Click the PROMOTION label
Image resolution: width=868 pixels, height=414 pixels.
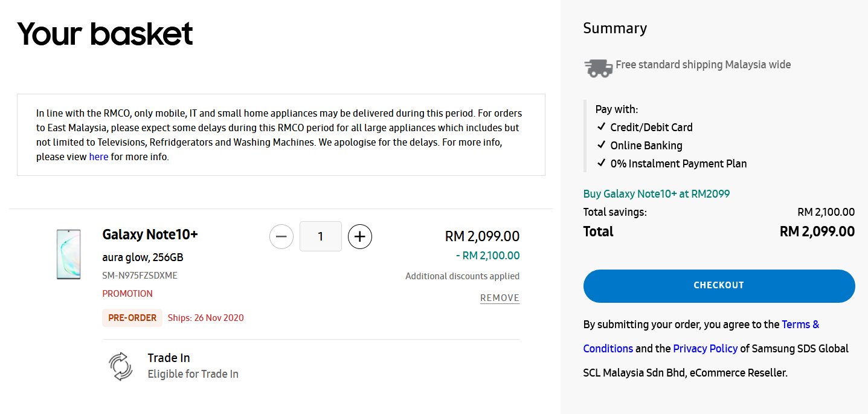tap(127, 294)
